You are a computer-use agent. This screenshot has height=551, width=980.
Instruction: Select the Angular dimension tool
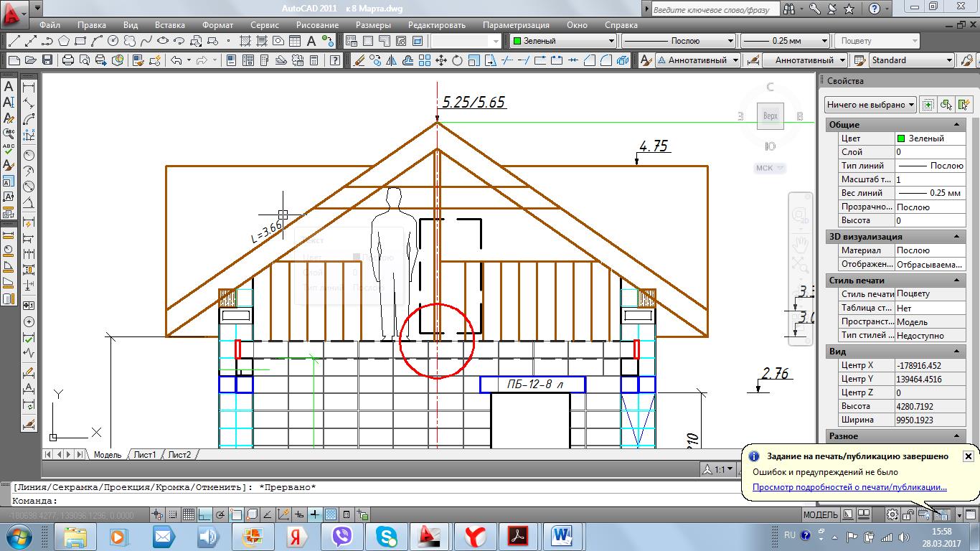(x=29, y=202)
